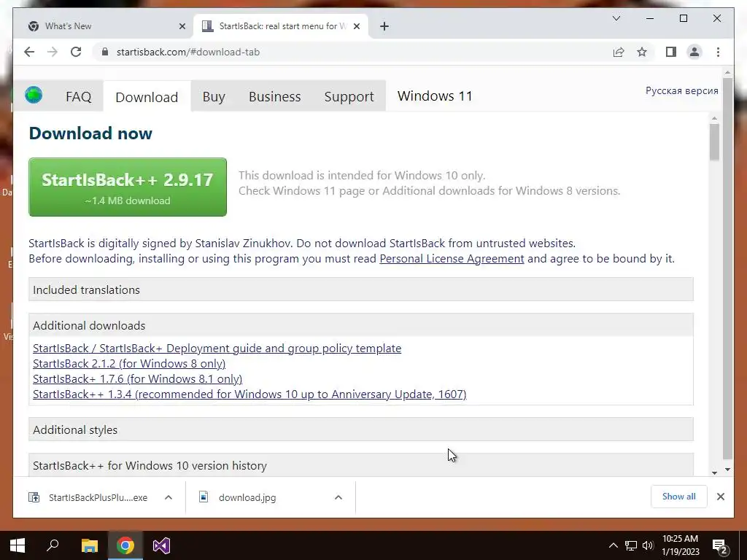This screenshot has width=747, height=560.
Task: Expand the Included translations section
Action: tap(360, 289)
